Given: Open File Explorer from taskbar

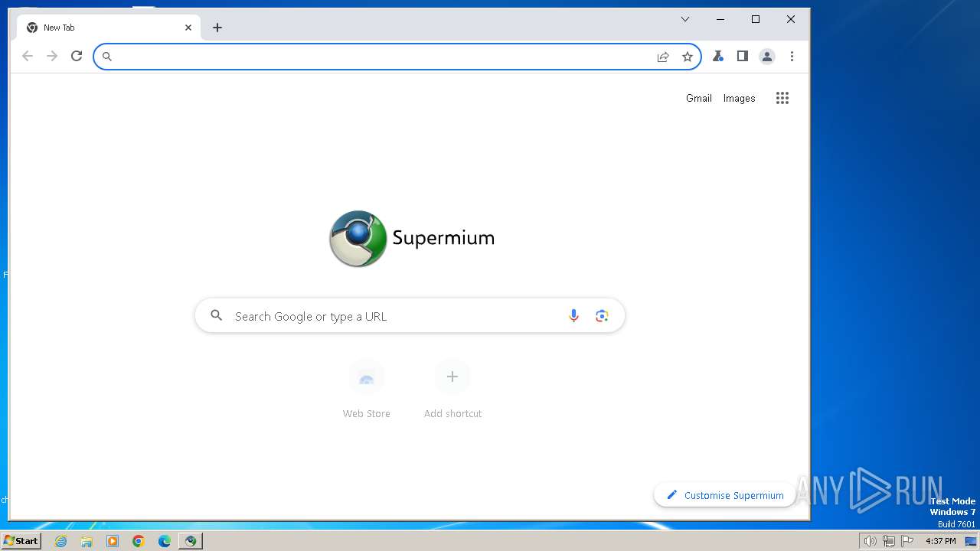Looking at the screenshot, I should (x=87, y=541).
